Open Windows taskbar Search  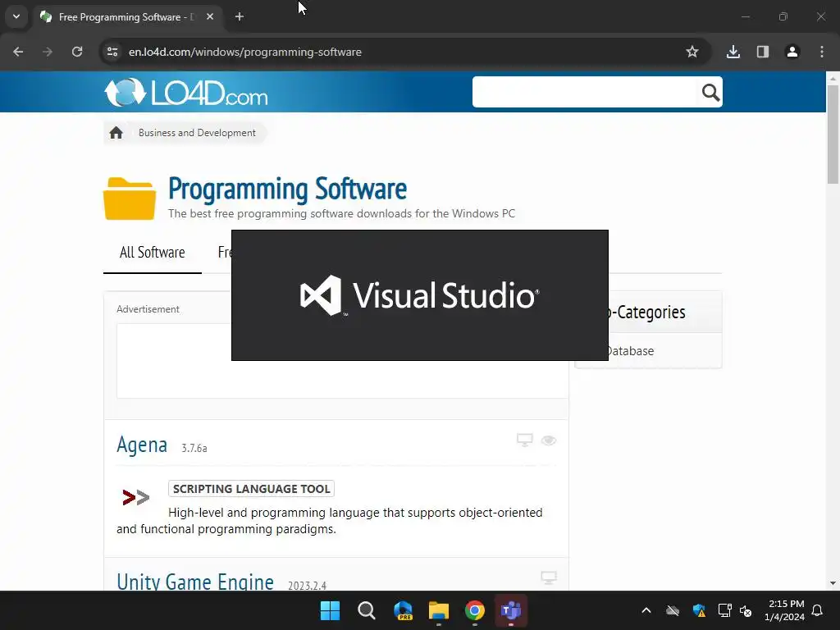pos(367,610)
